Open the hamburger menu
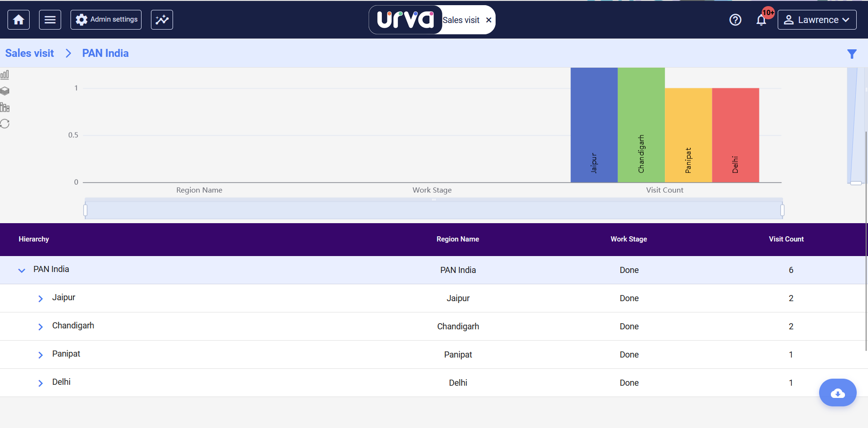 pyautogui.click(x=50, y=20)
